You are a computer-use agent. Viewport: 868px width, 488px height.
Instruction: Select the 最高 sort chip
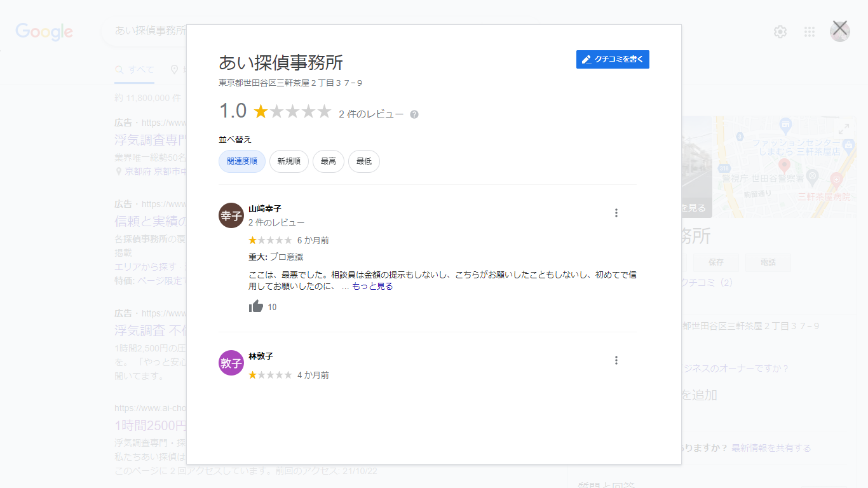pos(329,161)
